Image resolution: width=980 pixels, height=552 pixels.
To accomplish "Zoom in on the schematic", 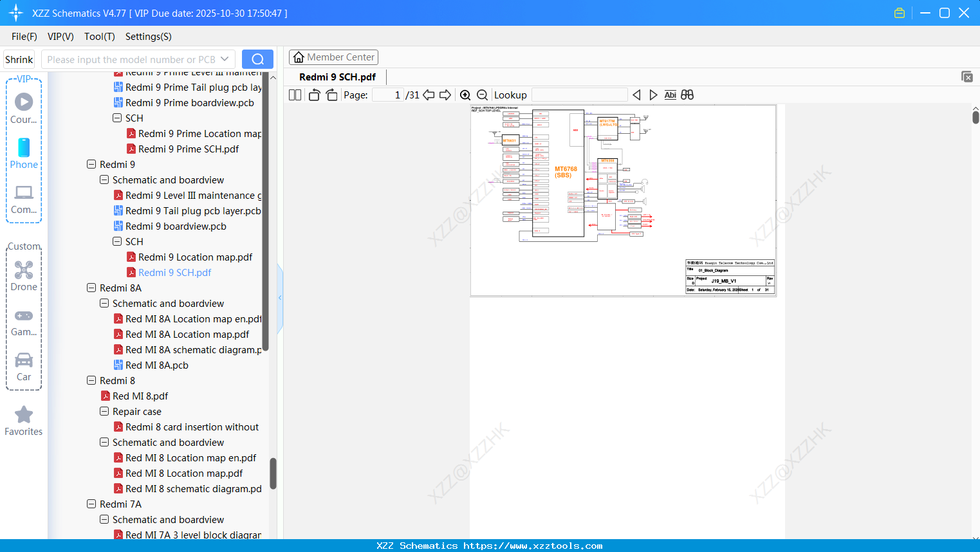I will (465, 95).
